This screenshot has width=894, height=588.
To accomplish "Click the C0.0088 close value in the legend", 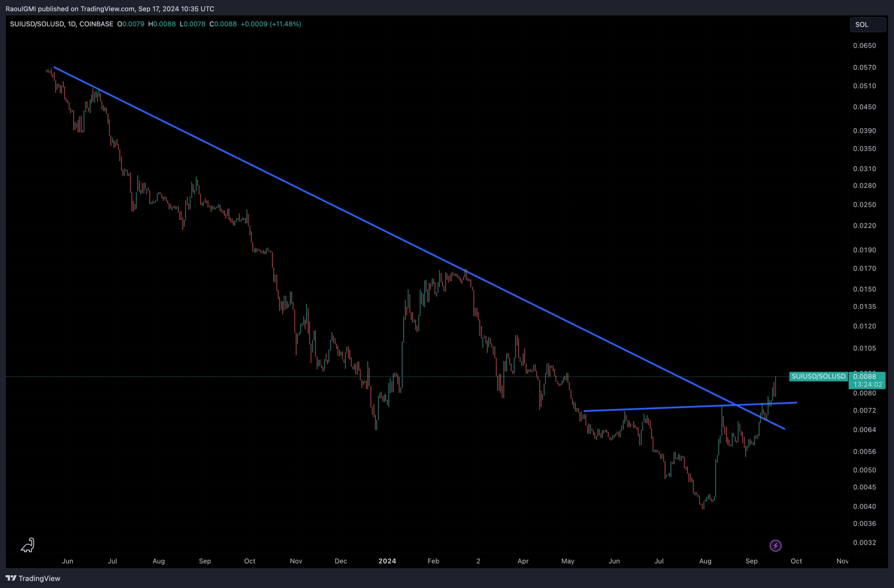I will coord(223,24).
